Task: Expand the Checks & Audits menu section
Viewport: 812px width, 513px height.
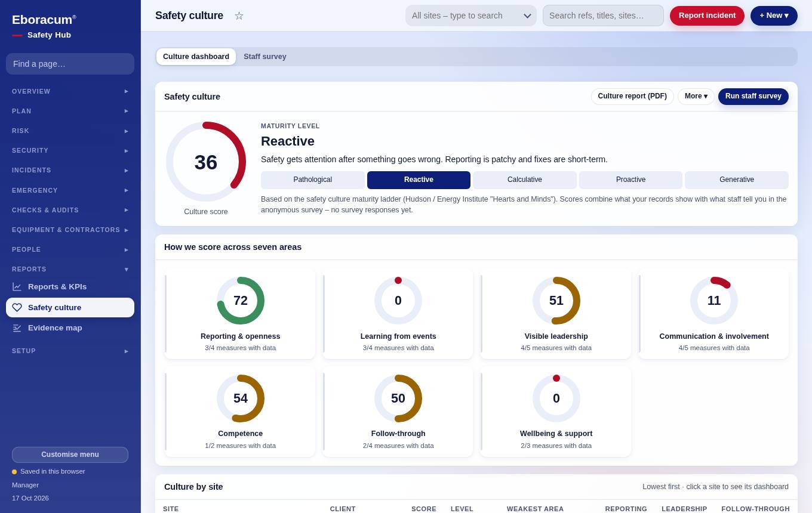Action: point(70,210)
